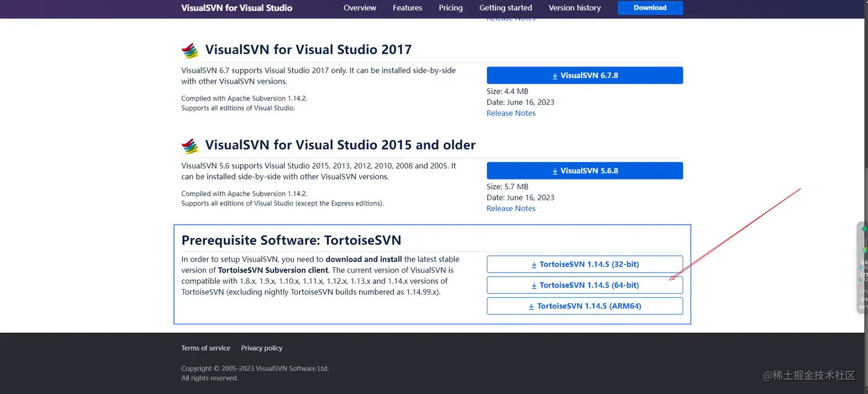Download VisualSVN 6.7.8
This screenshot has width=868, height=394.
pyautogui.click(x=585, y=76)
